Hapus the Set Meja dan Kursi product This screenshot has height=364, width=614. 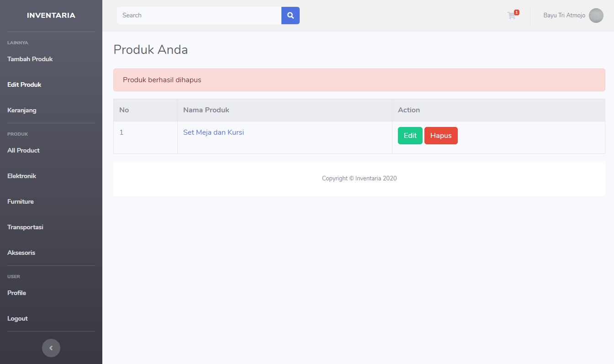click(x=441, y=135)
